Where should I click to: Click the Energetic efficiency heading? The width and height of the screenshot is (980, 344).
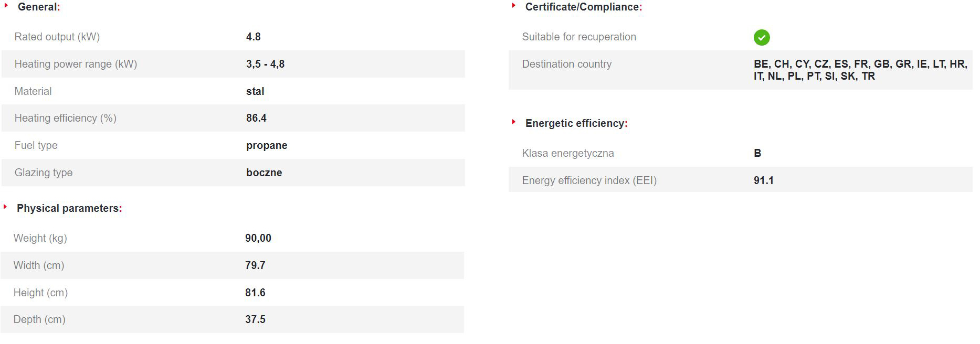tap(576, 123)
